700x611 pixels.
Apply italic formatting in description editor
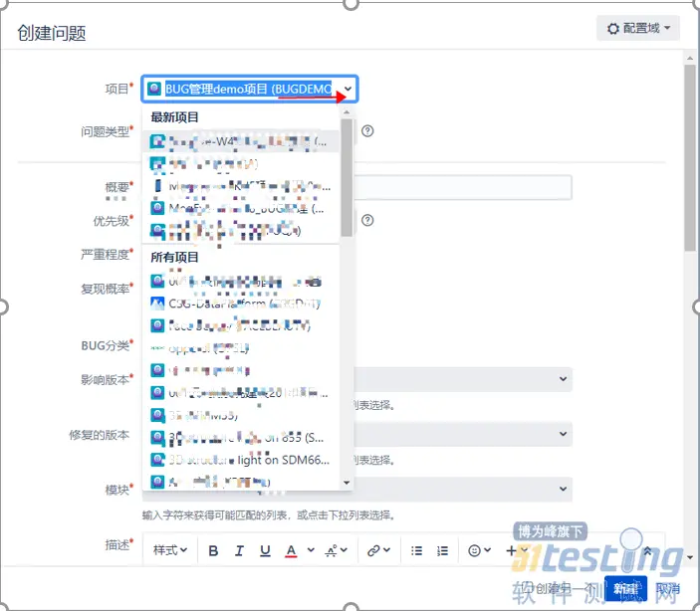click(x=239, y=550)
